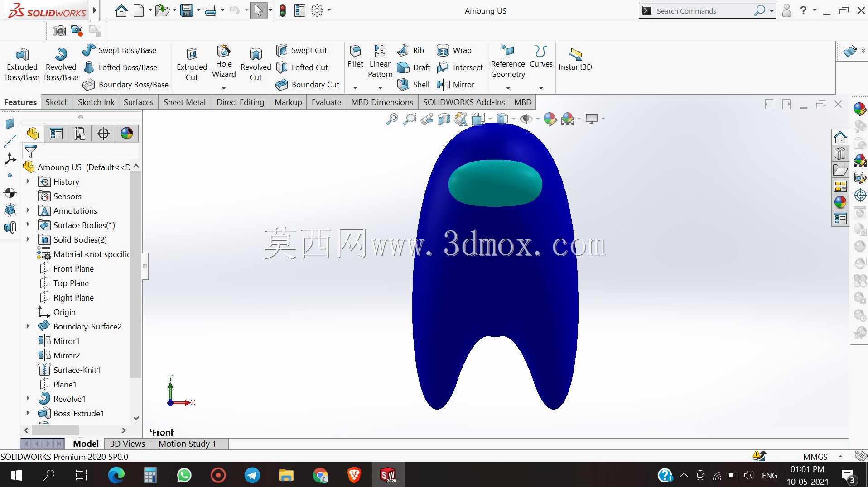868x487 pixels.
Task: Toggle the Instant3D mode
Action: (575, 60)
